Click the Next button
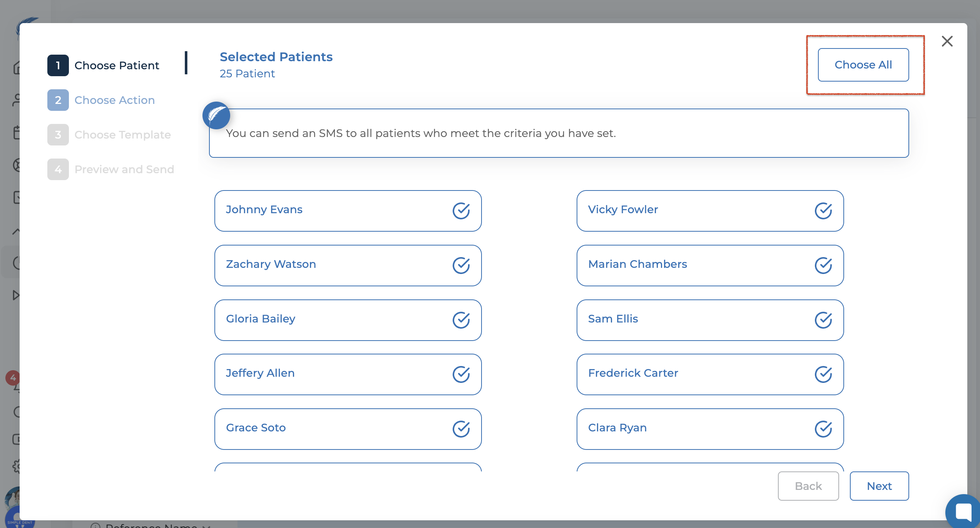 (x=879, y=486)
